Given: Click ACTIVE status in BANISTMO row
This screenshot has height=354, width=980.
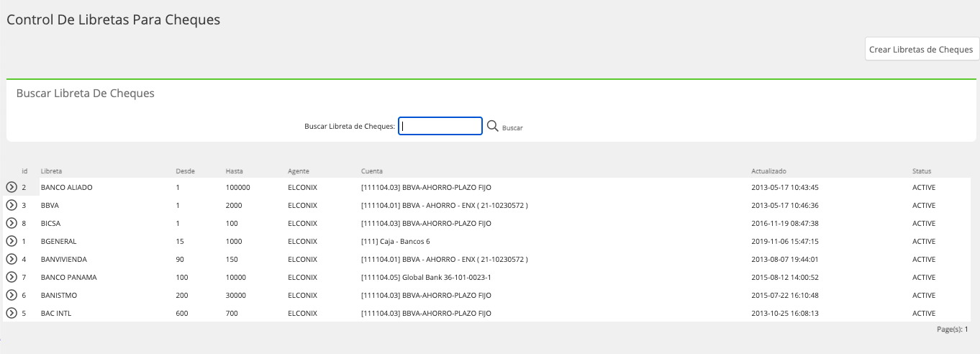Looking at the screenshot, I should pyautogui.click(x=924, y=295).
